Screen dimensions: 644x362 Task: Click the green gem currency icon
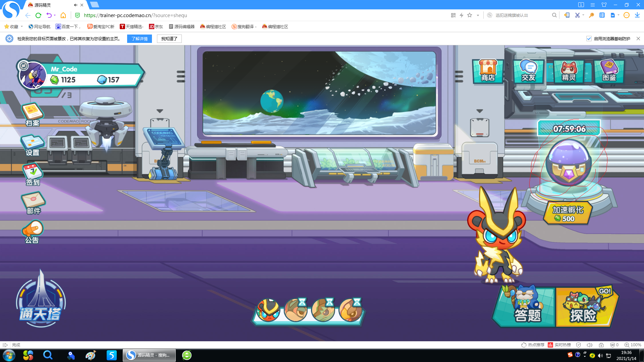(54, 80)
